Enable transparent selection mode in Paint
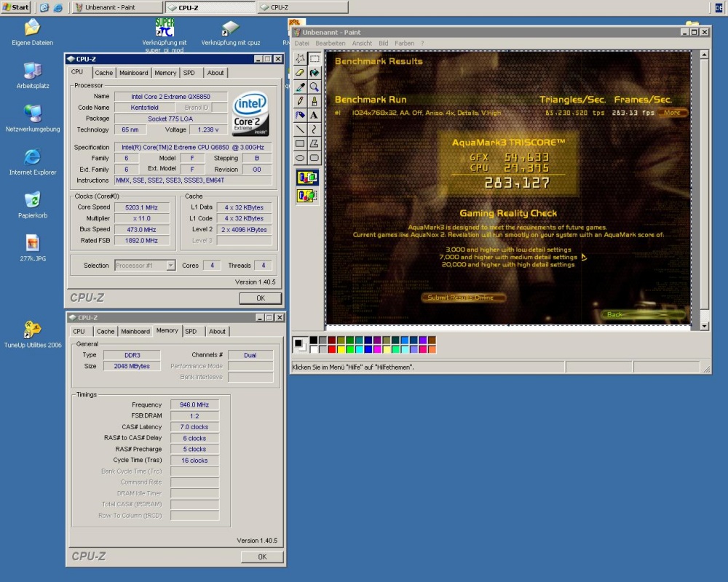 click(x=307, y=196)
